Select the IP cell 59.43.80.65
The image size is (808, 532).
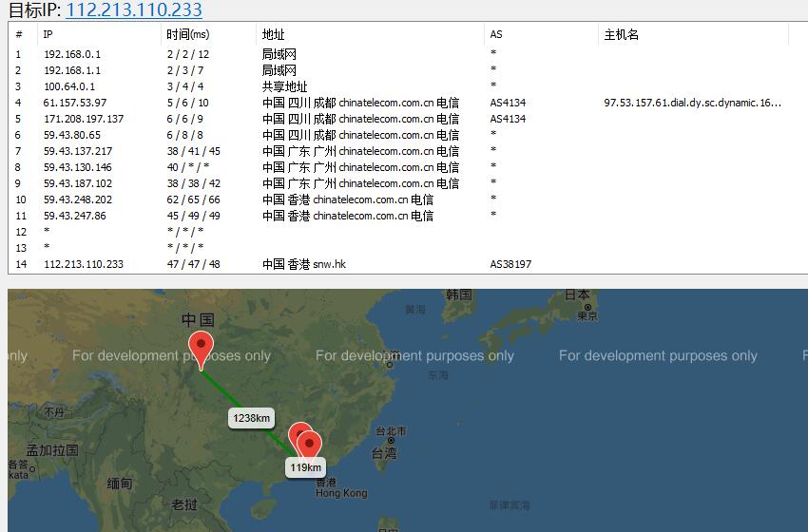pyautogui.click(x=72, y=135)
